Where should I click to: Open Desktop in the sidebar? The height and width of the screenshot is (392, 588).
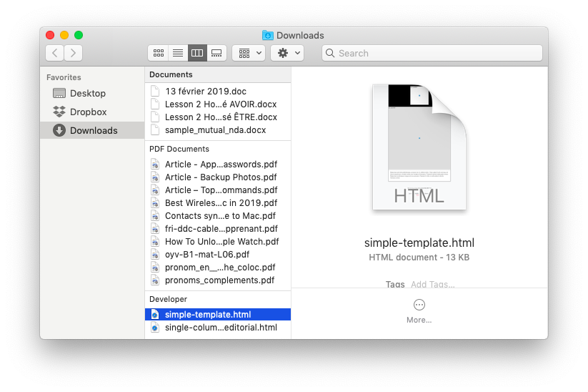click(x=87, y=94)
